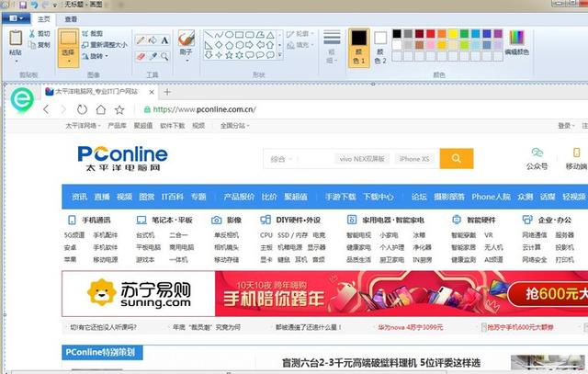The width and height of the screenshot is (588, 374).
Task: Select the Text tool
Action: (x=165, y=40)
